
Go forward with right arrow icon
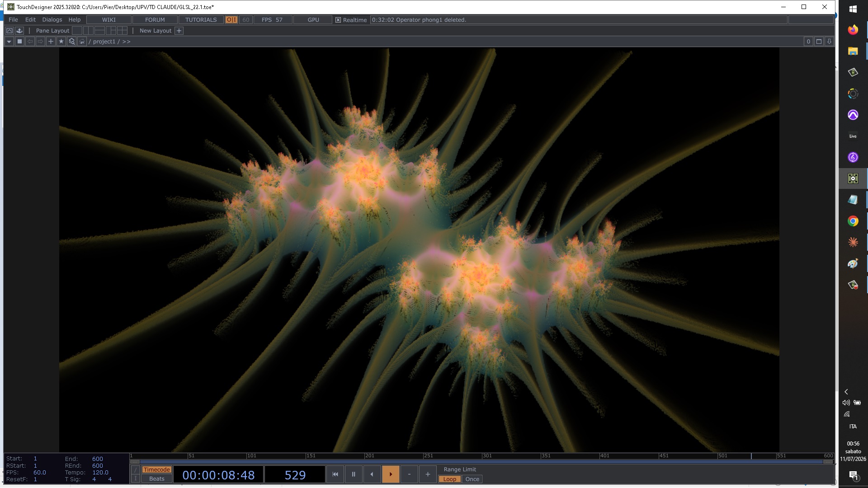pos(40,41)
